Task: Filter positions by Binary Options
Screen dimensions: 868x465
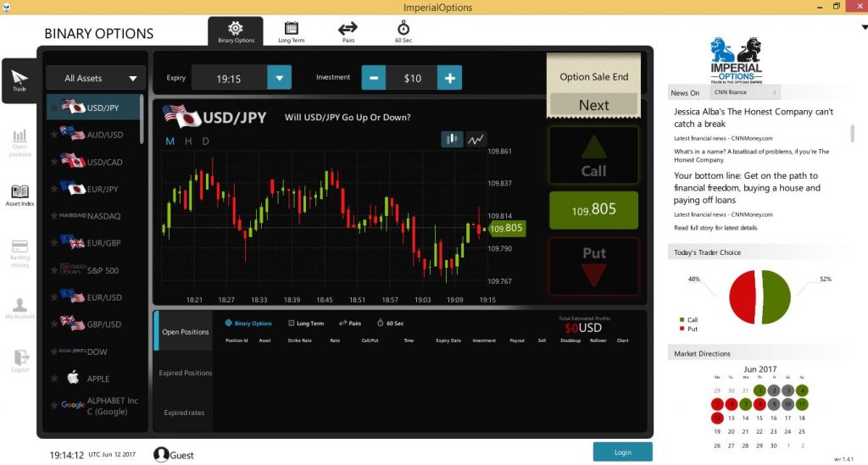Action: 248,323
